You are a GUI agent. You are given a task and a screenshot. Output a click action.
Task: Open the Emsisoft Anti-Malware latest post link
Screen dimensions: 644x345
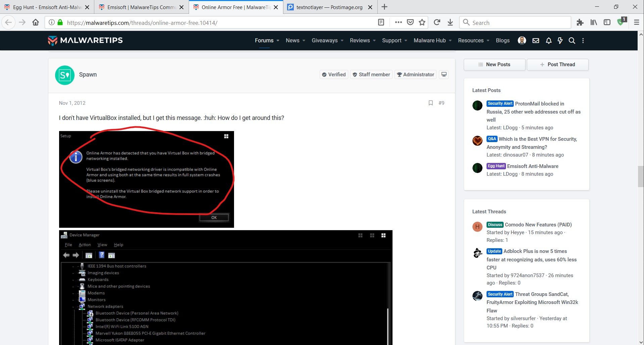533,166
